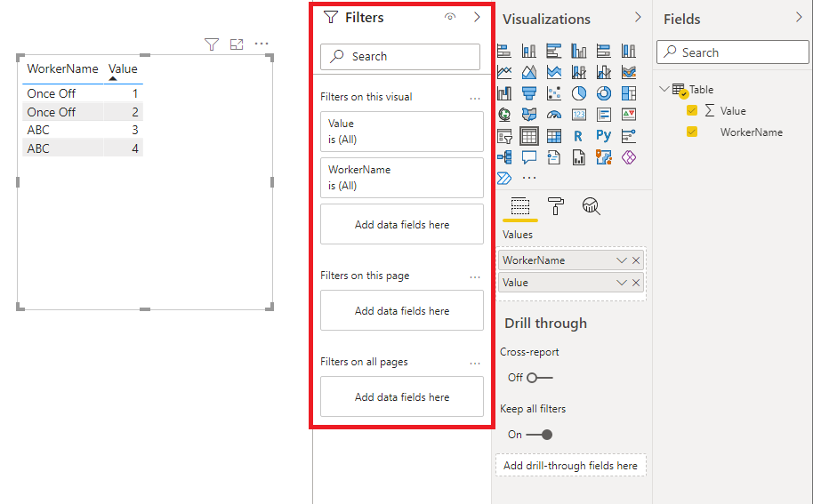Expand the Value filter card
The image size is (813, 504).
coord(402,132)
